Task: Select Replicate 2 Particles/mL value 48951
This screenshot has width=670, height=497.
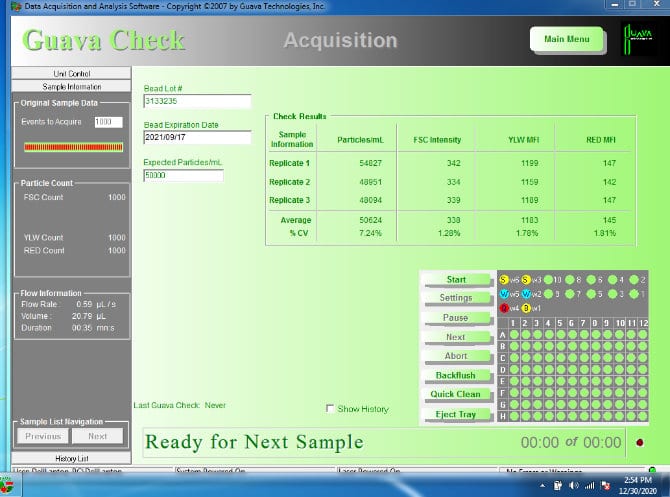Action: (370, 182)
